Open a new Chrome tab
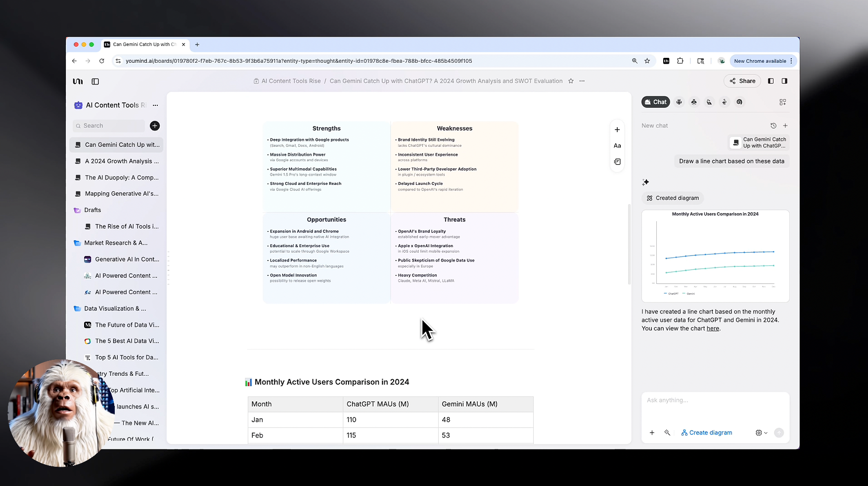The height and width of the screenshot is (486, 868). pos(197,44)
